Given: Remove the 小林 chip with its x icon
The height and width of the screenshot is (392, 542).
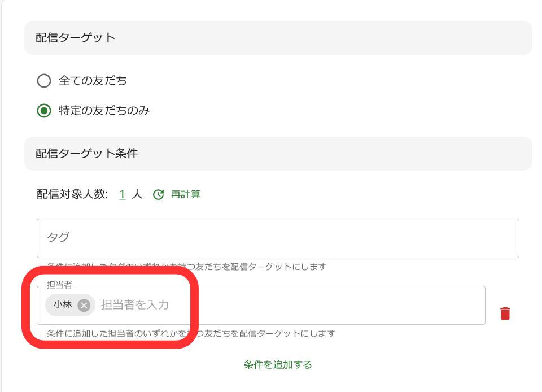Looking at the screenshot, I should [84, 305].
